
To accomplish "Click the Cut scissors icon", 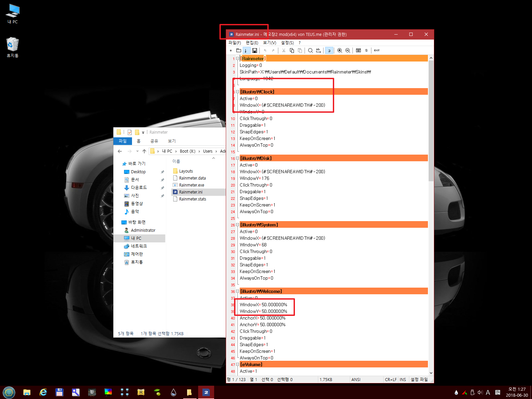I will coord(284,51).
